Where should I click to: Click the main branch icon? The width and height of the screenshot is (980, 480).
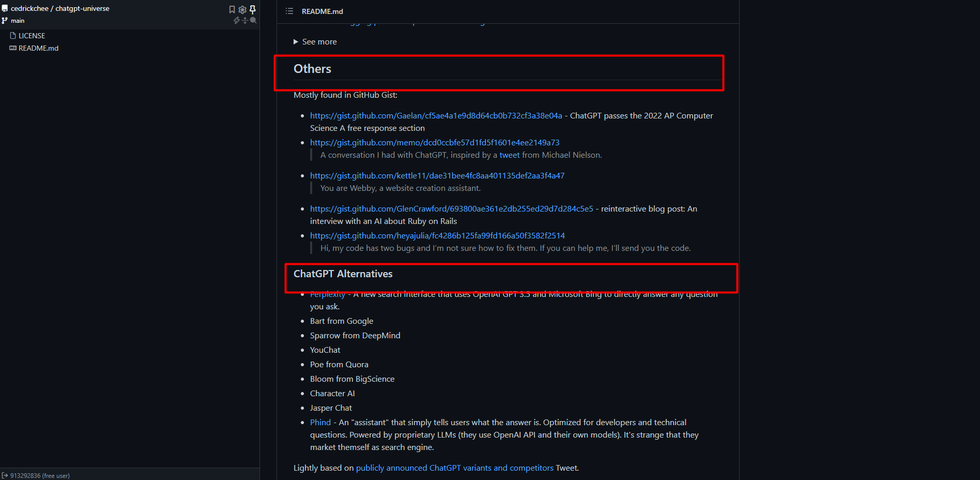(x=5, y=21)
